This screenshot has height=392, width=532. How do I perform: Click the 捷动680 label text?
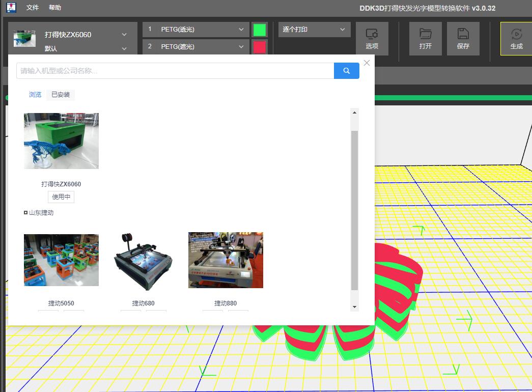(x=143, y=303)
